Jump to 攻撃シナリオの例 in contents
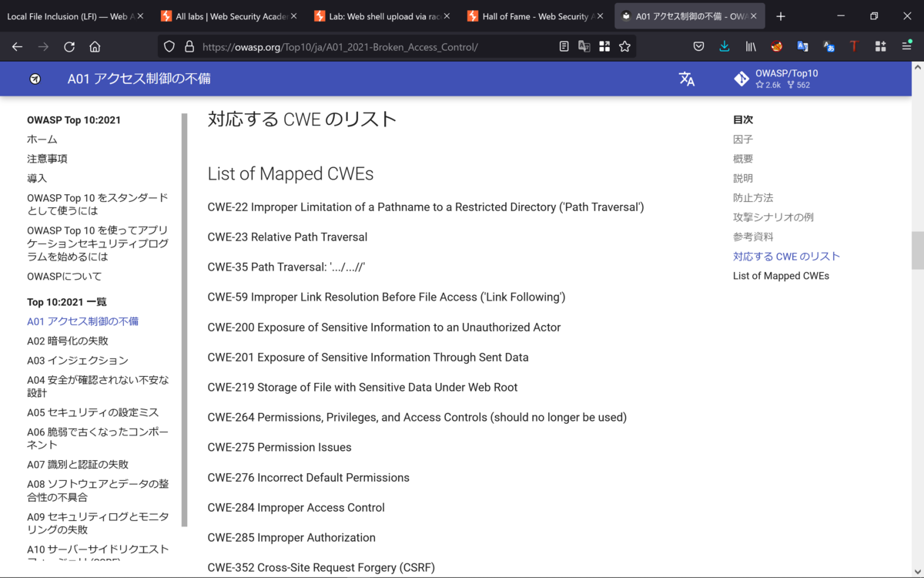Viewport: 924px width, 578px height. point(773,217)
